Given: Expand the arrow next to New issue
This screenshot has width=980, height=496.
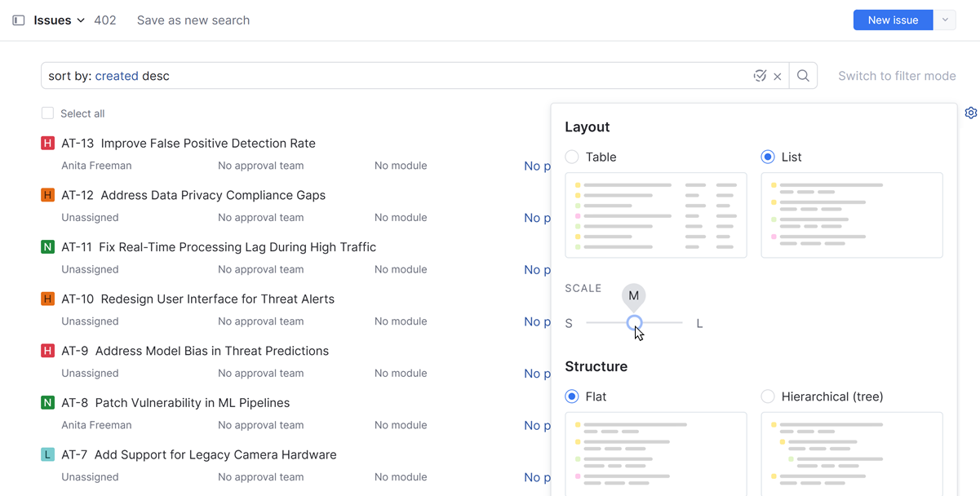Looking at the screenshot, I should 945,20.
